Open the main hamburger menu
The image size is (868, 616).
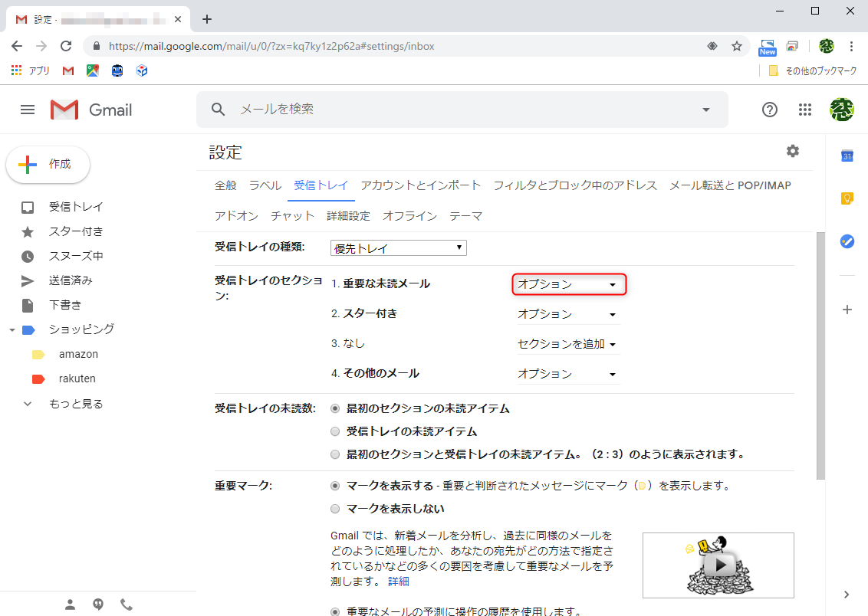(28, 110)
